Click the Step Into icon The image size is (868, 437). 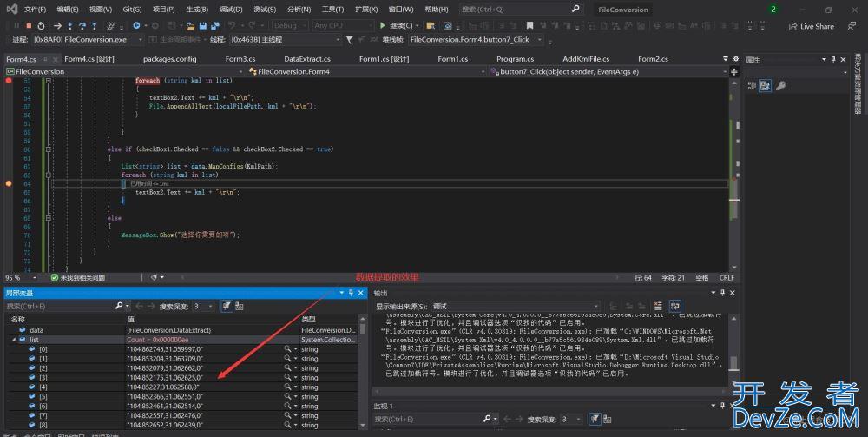[x=69, y=25]
